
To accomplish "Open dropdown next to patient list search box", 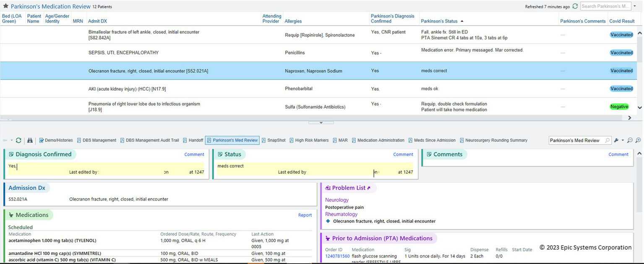I will tap(634, 6).
